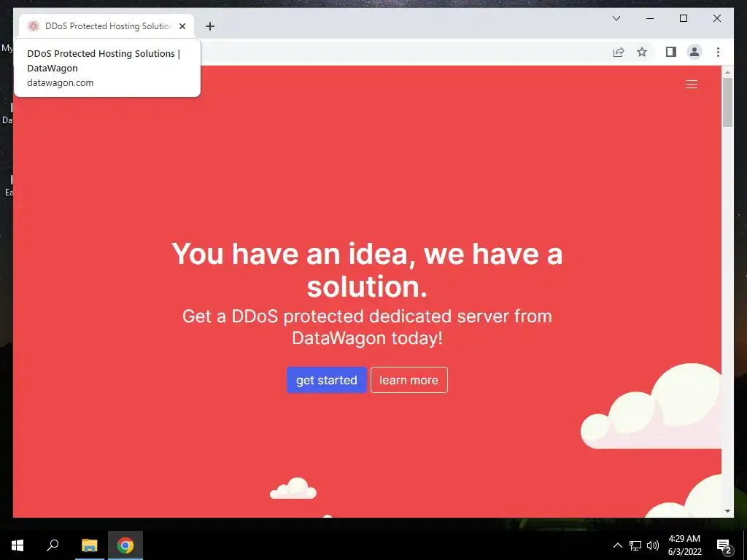The width and height of the screenshot is (747, 560).
Task: Click the get started button
Action: pyautogui.click(x=326, y=380)
